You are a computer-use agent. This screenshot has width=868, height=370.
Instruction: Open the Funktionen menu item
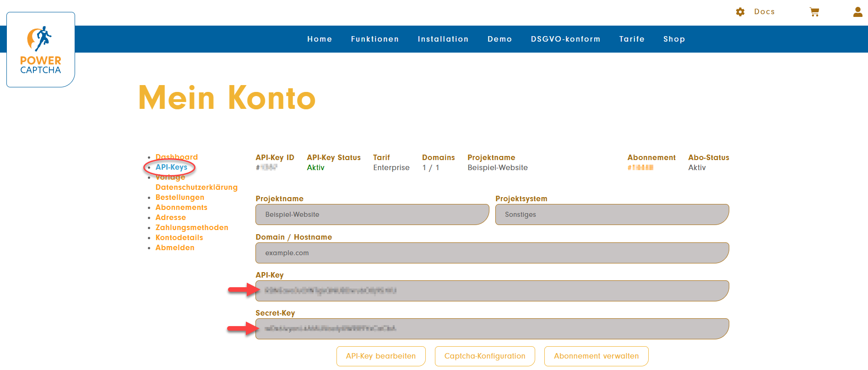pos(374,39)
